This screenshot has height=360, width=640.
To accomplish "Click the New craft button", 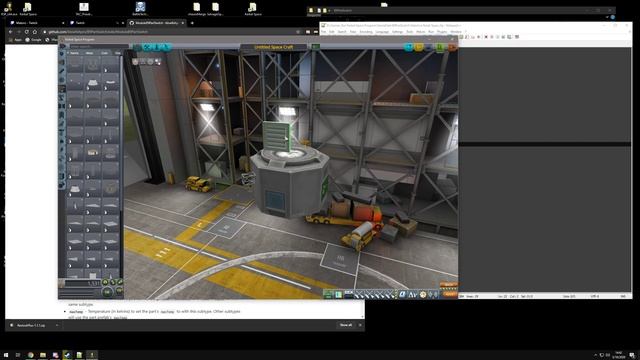I will click(408, 47).
